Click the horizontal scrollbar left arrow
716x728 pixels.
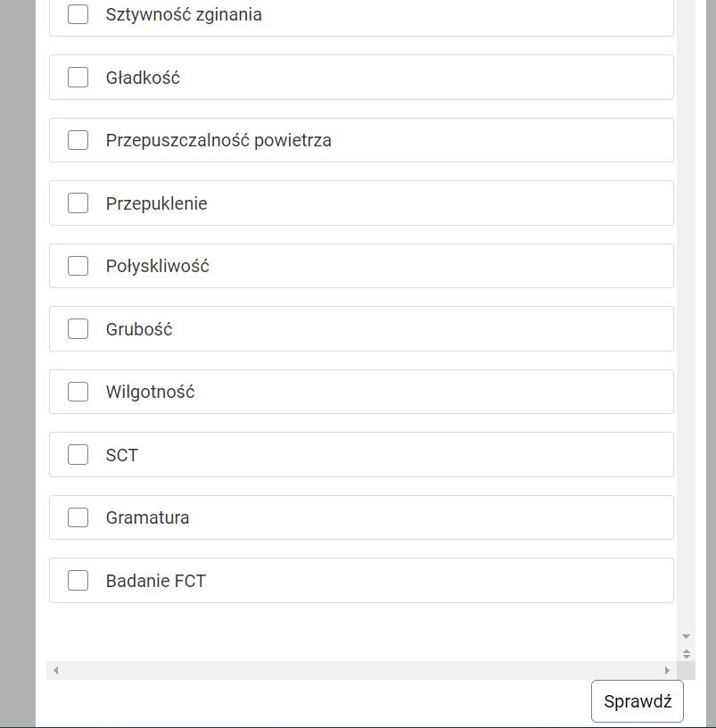click(x=55, y=670)
